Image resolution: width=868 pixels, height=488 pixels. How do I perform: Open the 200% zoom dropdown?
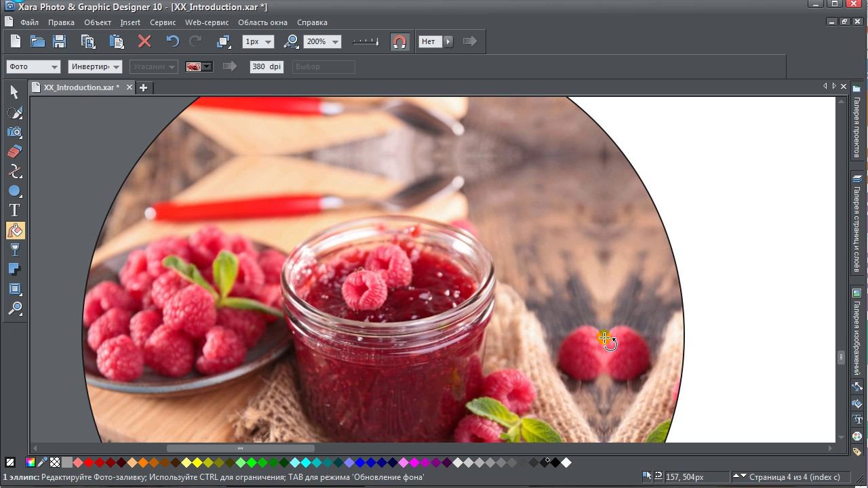coord(335,42)
